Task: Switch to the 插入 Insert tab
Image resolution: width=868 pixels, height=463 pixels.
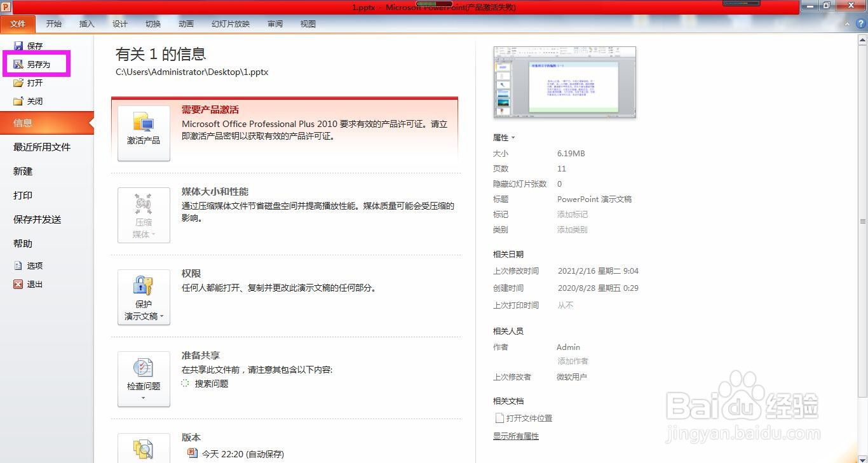Action: point(87,23)
